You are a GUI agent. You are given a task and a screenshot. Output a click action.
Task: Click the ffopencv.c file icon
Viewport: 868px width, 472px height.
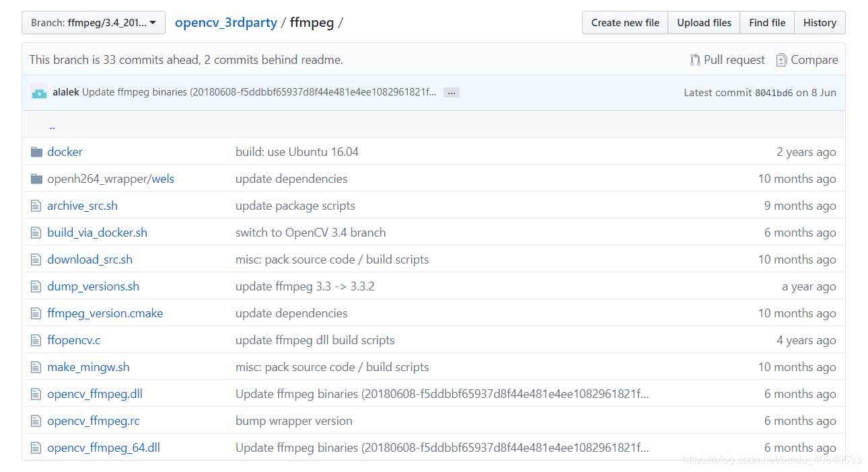pos(36,340)
